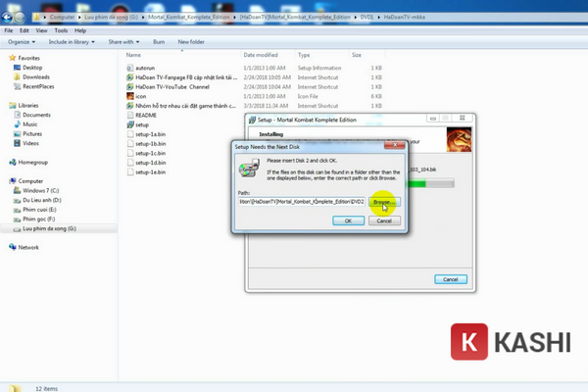The width and height of the screenshot is (588, 392).
Task: Select the HaDoan TV-YouTube Channel shortcut icon
Action: coord(130,86)
